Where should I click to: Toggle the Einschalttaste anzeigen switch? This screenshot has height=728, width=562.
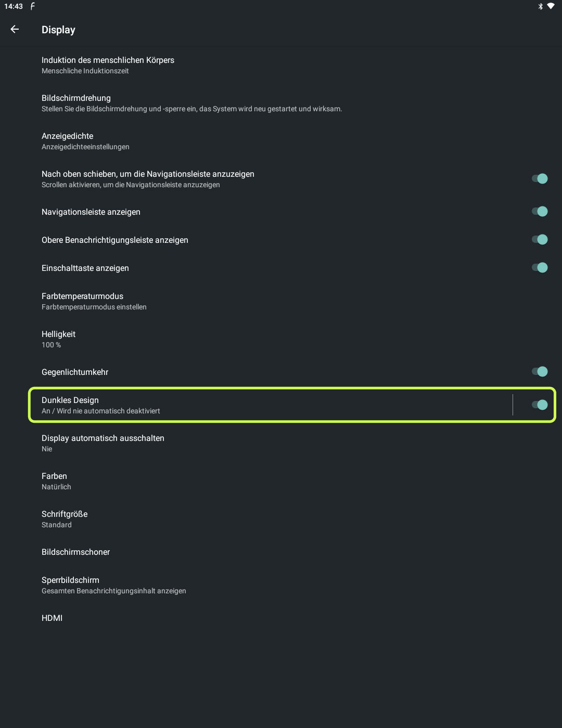click(x=540, y=268)
